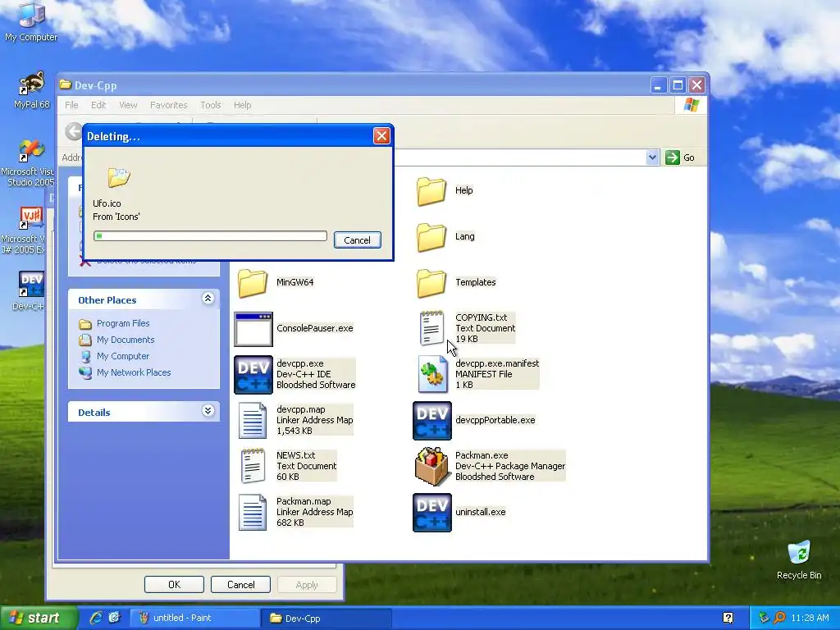Select the Templates folder icon
840x630 pixels.
pyautogui.click(x=431, y=282)
